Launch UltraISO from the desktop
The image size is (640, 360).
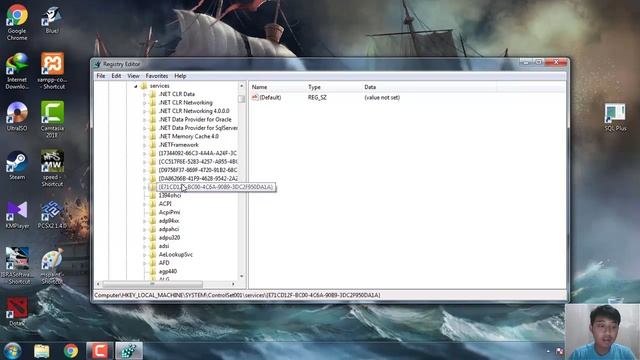click(x=17, y=116)
